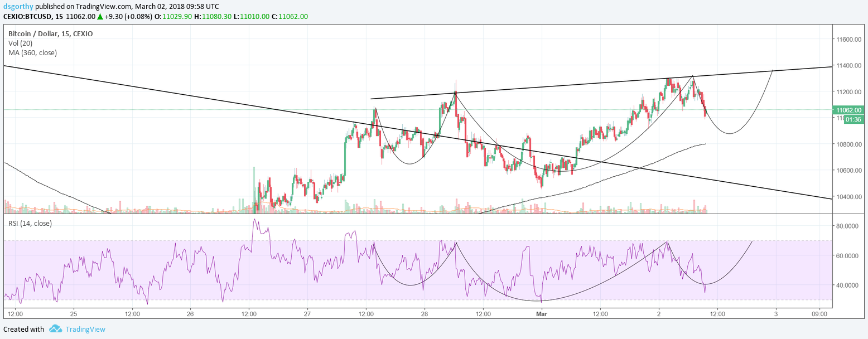This screenshot has width=868, height=339.
Task: Click the 12:00 label between 26 and 27
Action: click(249, 313)
